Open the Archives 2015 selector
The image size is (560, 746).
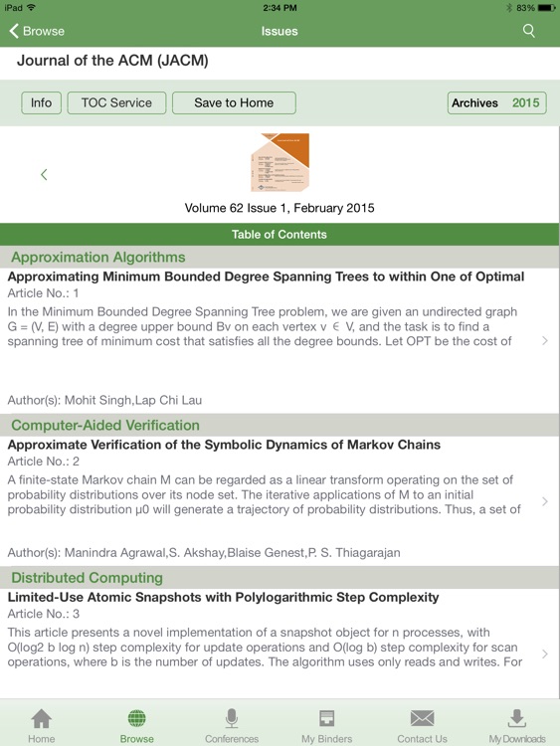(496, 102)
